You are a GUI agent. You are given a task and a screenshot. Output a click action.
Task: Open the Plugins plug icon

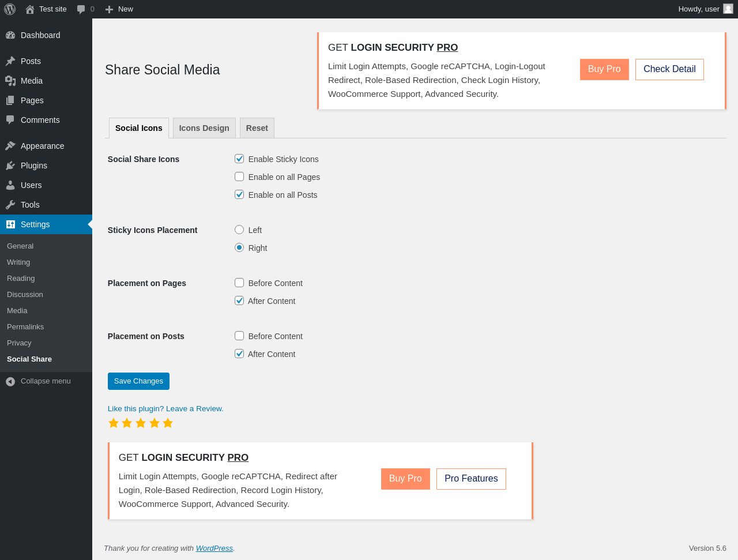tap(10, 166)
